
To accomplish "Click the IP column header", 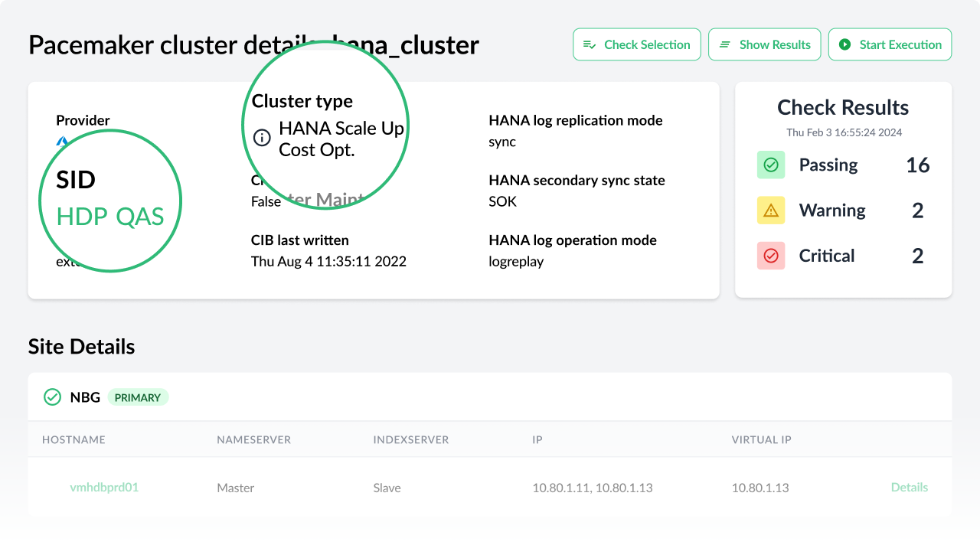I will [538, 439].
